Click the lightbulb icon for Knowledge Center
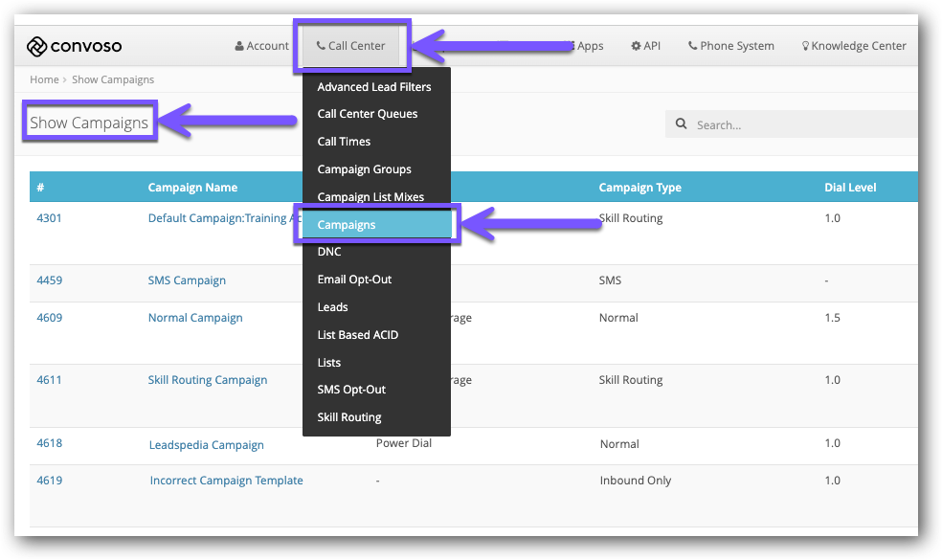 pos(804,45)
